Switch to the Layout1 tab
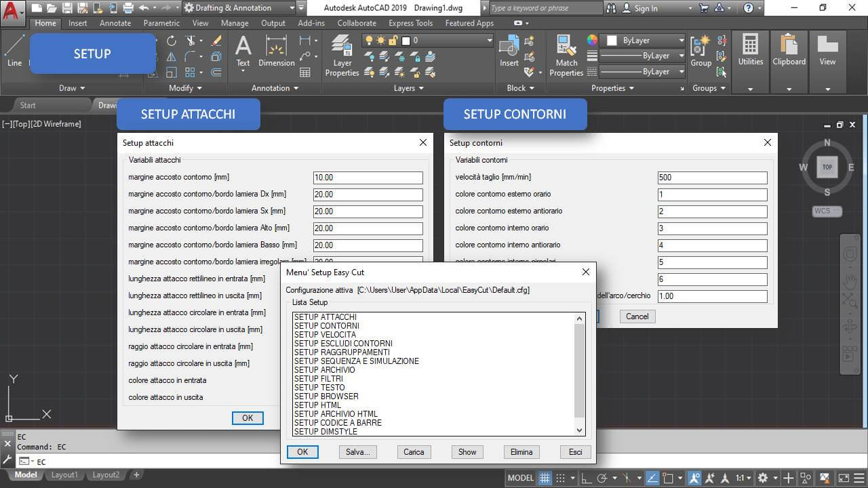The image size is (868, 488). [64, 475]
